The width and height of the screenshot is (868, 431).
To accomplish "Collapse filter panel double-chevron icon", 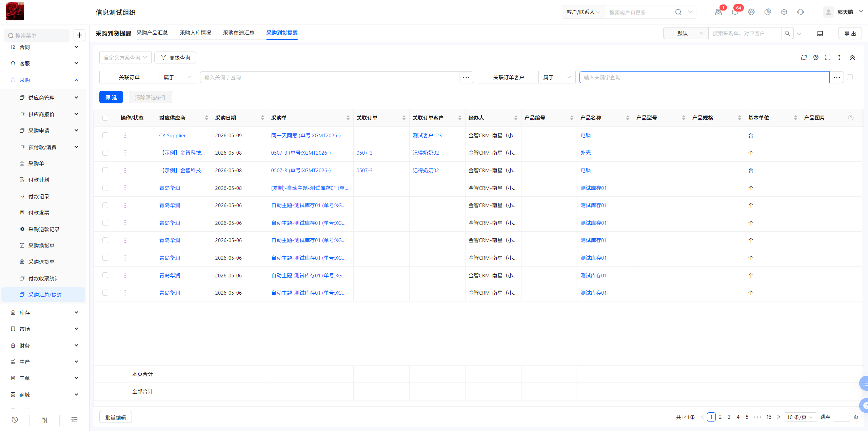I will coord(852,58).
